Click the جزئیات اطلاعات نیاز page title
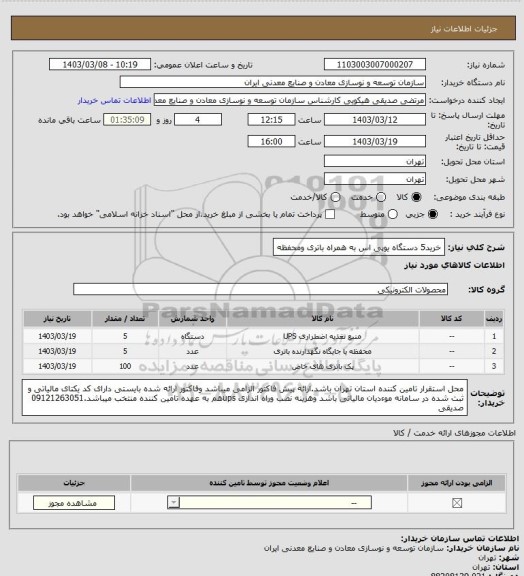Image resolution: width=524 pixels, height=576 pixels. point(464,29)
